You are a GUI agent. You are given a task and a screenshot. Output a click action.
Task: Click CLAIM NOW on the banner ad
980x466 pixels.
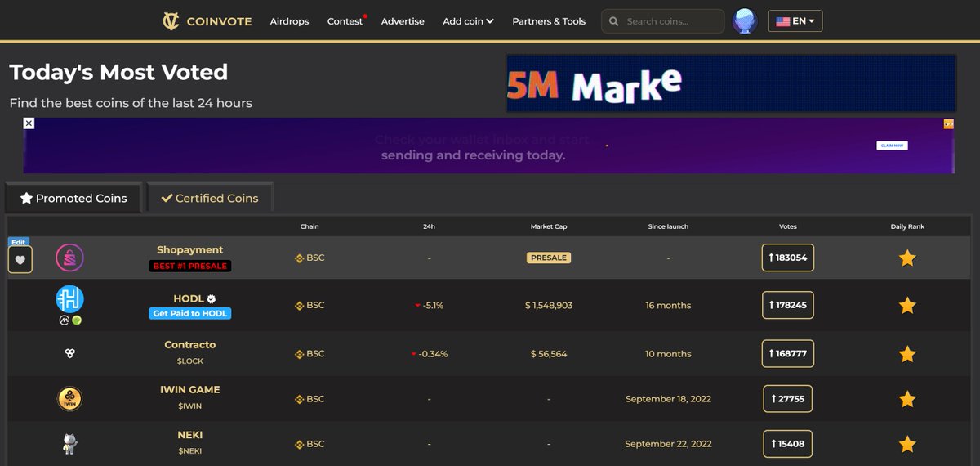892,146
